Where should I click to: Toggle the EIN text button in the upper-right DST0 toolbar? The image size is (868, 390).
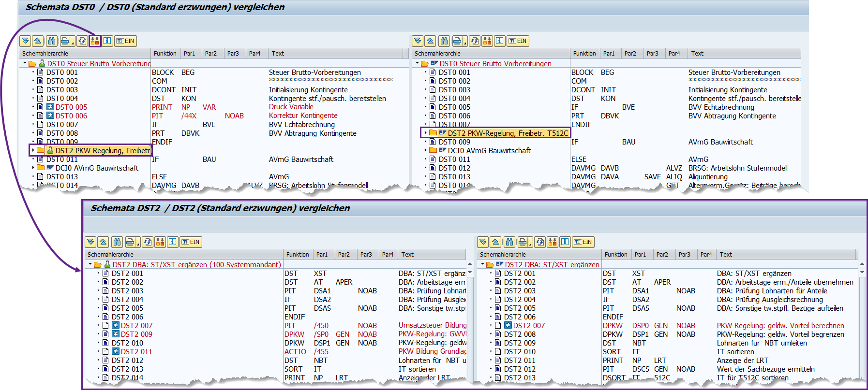coord(518,41)
